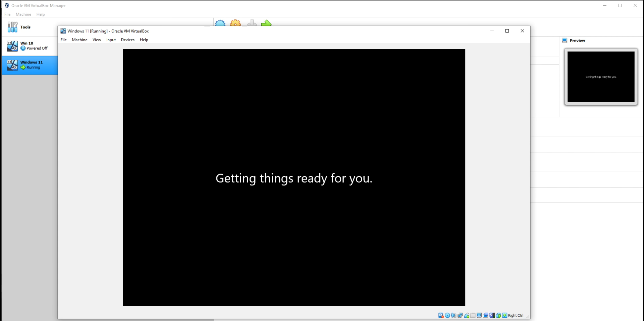
Task: Click the keyboard capture green arrow indicator
Action: [504, 315]
